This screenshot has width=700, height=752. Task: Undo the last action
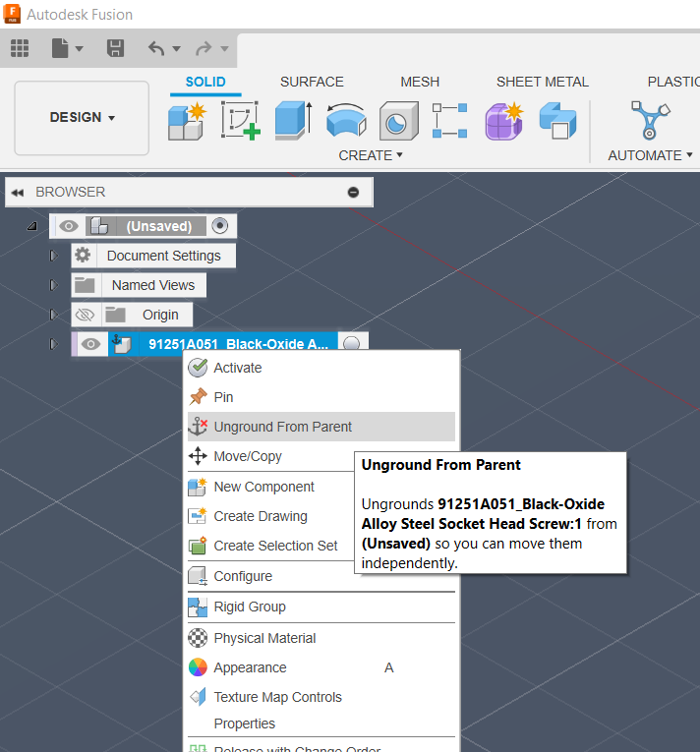pyautogui.click(x=156, y=48)
